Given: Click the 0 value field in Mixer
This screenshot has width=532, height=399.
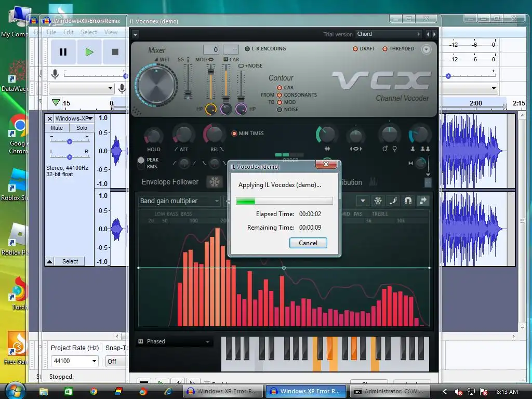Looking at the screenshot, I should click(x=211, y=49).
